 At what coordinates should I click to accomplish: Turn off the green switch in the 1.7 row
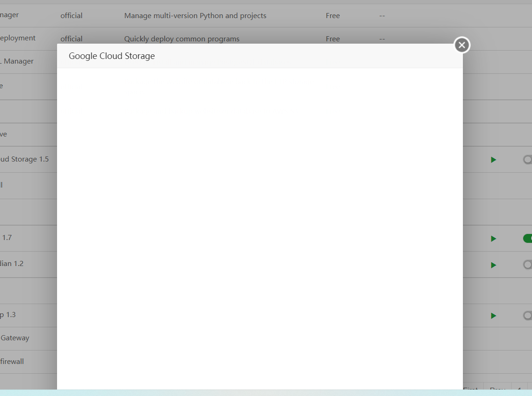point(527,239)
